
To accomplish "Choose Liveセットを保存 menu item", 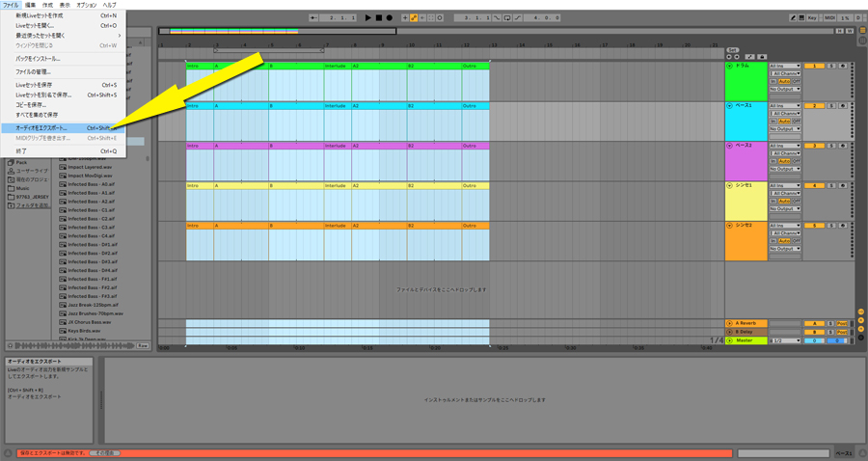I will [64, 85].
